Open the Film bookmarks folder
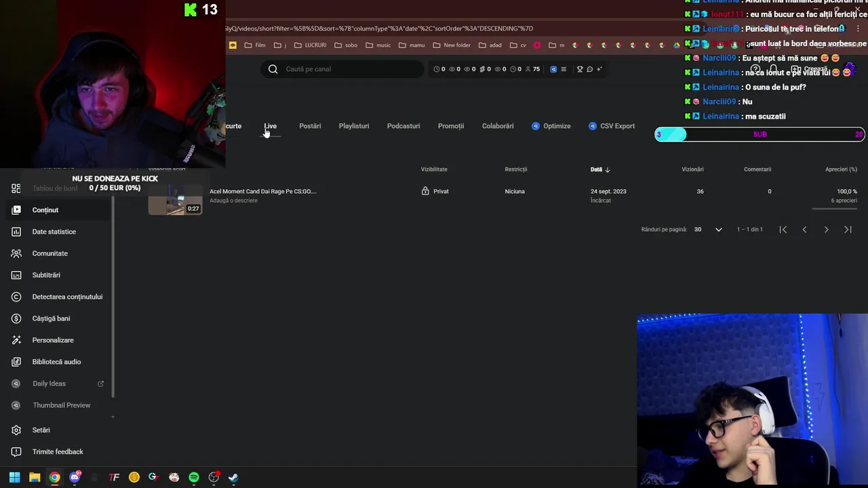This screenshot has height=488, width=868. 255,45
